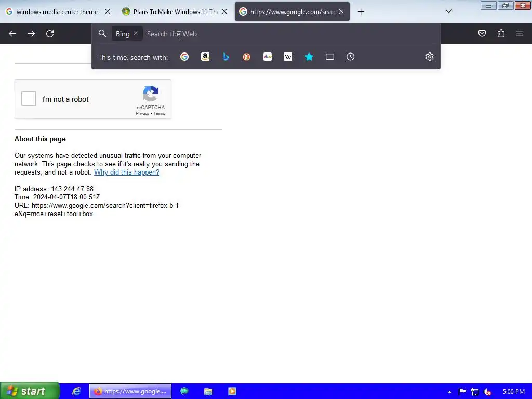
Task: Go back to the previous page
Action: tap(12, 34)
